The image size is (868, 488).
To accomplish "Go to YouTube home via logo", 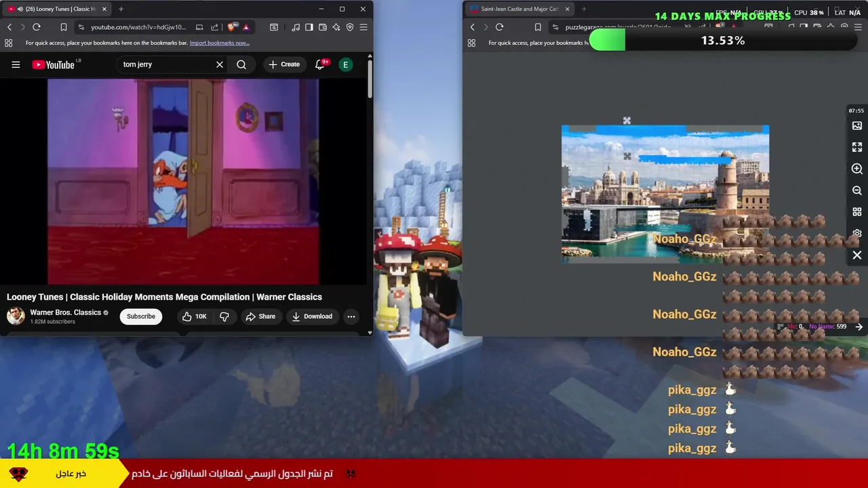I will click(53, 64).
